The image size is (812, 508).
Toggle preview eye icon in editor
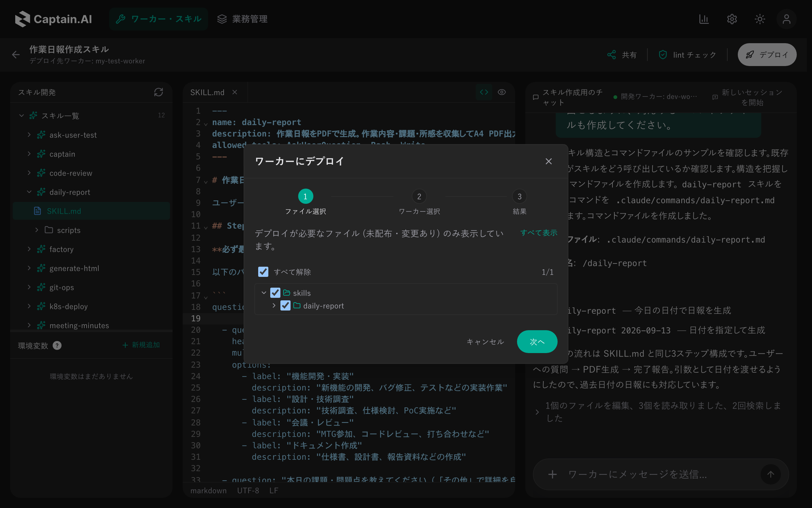[501, 92]
